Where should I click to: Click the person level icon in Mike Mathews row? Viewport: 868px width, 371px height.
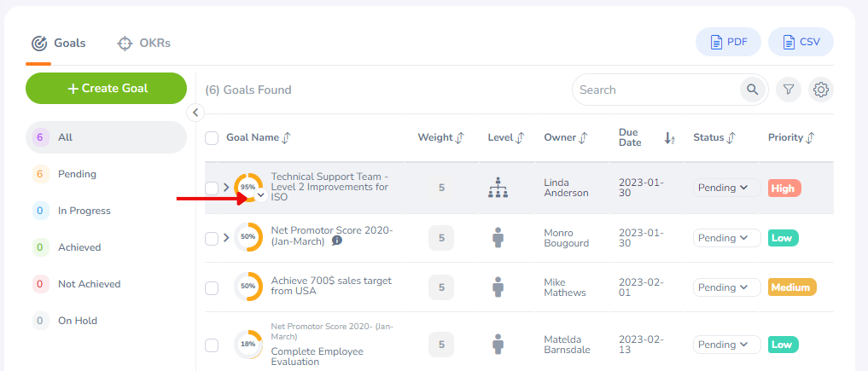tap(498, 287)
